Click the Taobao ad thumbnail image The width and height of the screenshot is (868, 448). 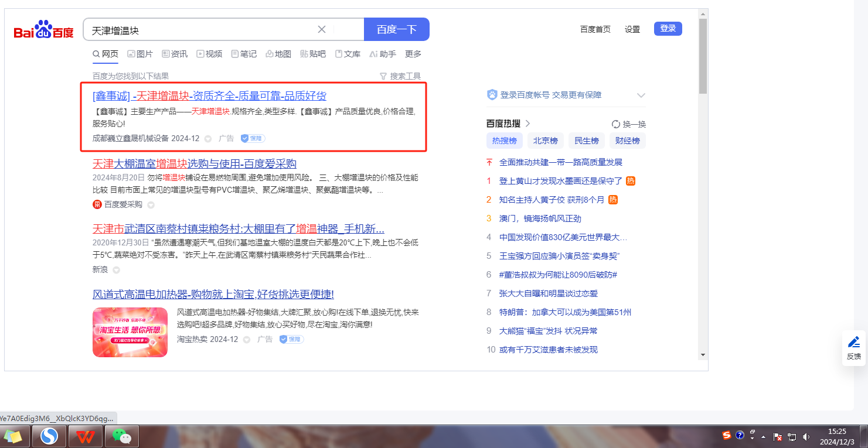click(x=130, y=332)
